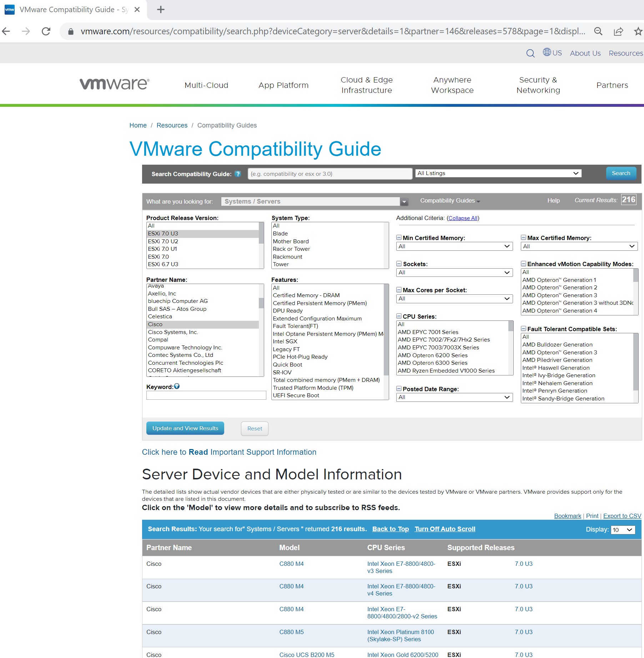The height and width of the screenshot is (658, 644).
Task: Click the Print link
Action: (x=592, y=516)
